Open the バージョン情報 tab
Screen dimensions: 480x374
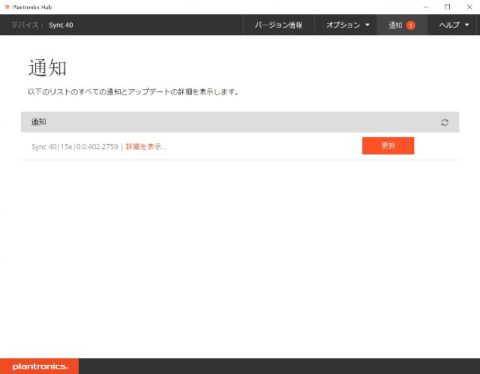pyautogui.click(x=278, y=25)
